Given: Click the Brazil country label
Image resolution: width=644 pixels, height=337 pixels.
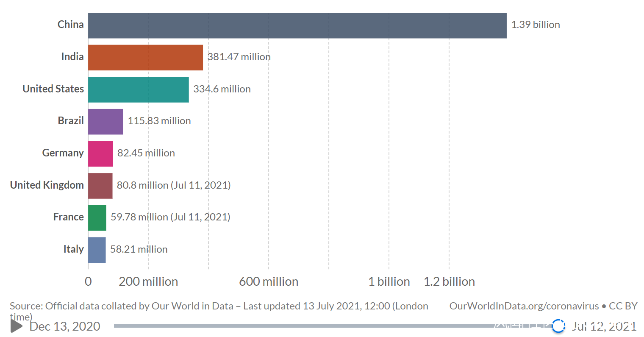Looking at the screenshot, I should tap(71, 121).
